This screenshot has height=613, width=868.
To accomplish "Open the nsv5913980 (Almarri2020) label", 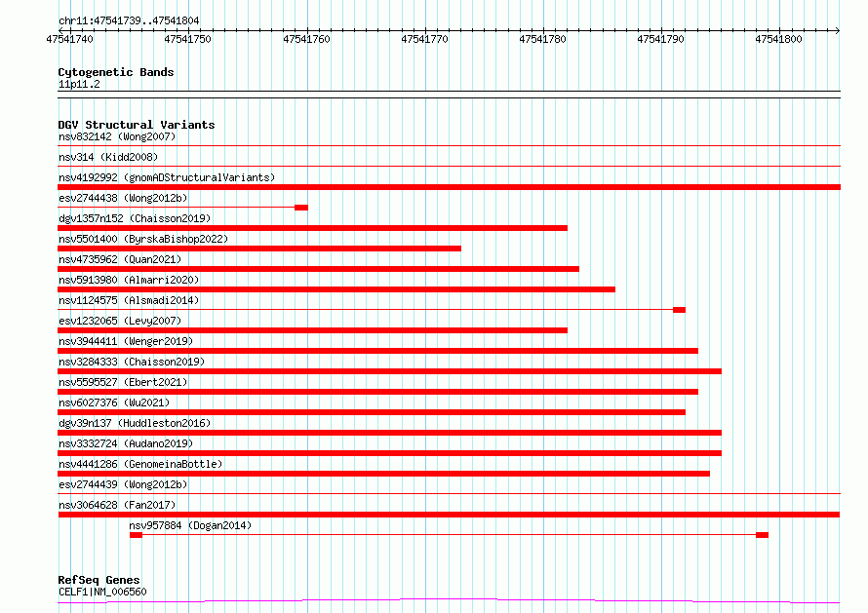I will (129, 280).
